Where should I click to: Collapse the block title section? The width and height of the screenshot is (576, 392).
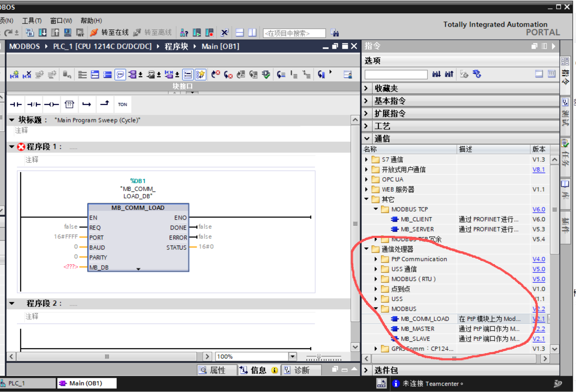pyautogui.click(x=12, y=120)
